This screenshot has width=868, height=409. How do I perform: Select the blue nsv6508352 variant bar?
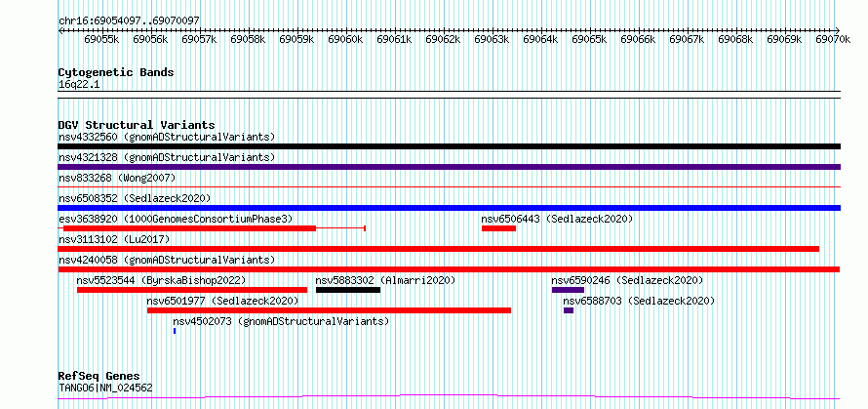pos(449,208)
